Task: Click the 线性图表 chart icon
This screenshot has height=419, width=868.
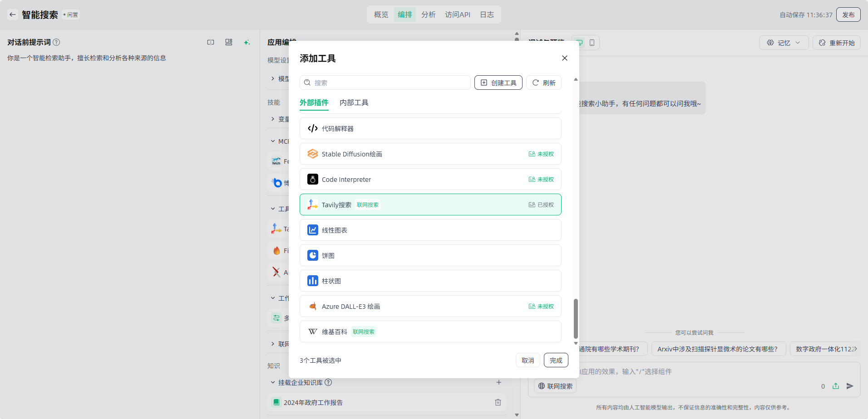Action: tap(312, 230)
